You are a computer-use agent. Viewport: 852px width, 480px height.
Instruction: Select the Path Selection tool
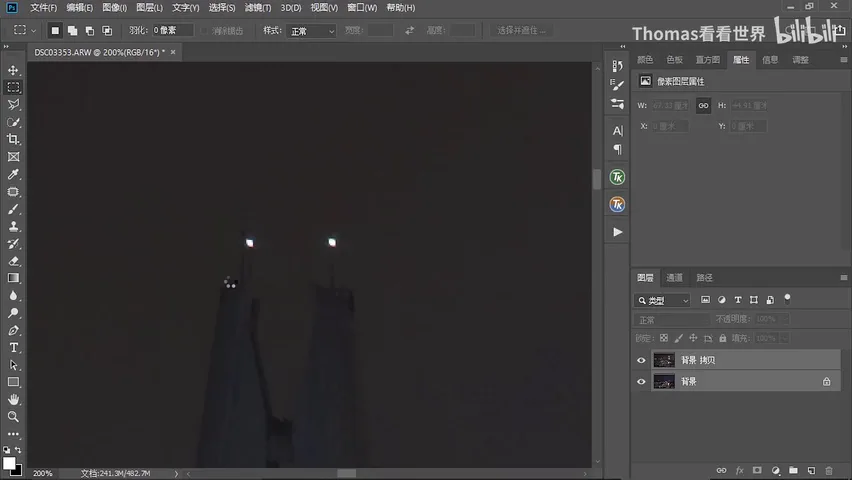click(x=14, y=365)
